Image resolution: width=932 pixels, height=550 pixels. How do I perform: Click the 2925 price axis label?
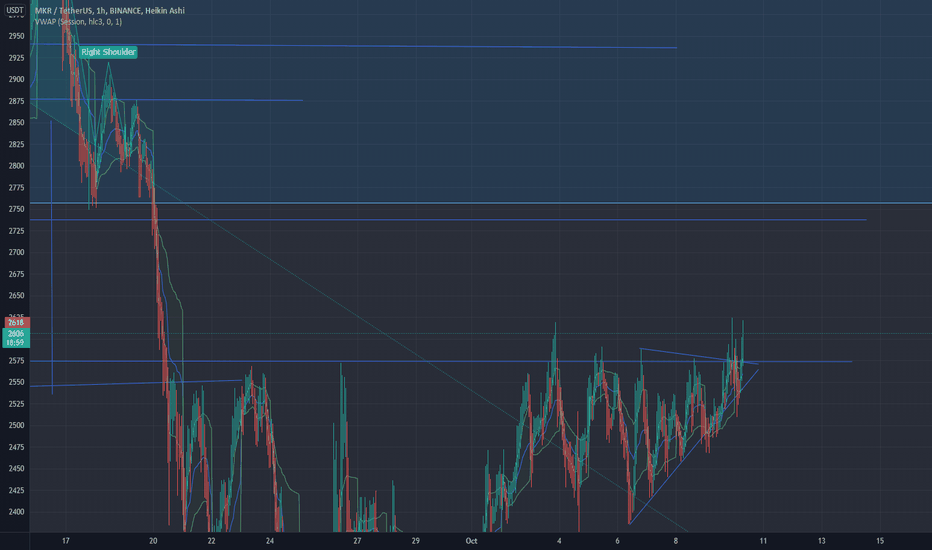coord(17,58)
